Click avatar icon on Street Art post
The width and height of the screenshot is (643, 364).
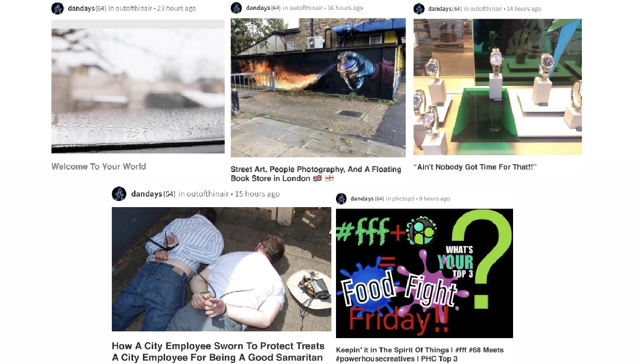pos(236,8)
